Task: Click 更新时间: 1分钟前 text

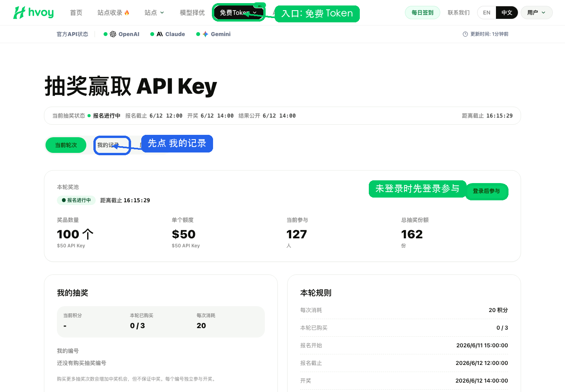Action: click(x=489, y=34)
